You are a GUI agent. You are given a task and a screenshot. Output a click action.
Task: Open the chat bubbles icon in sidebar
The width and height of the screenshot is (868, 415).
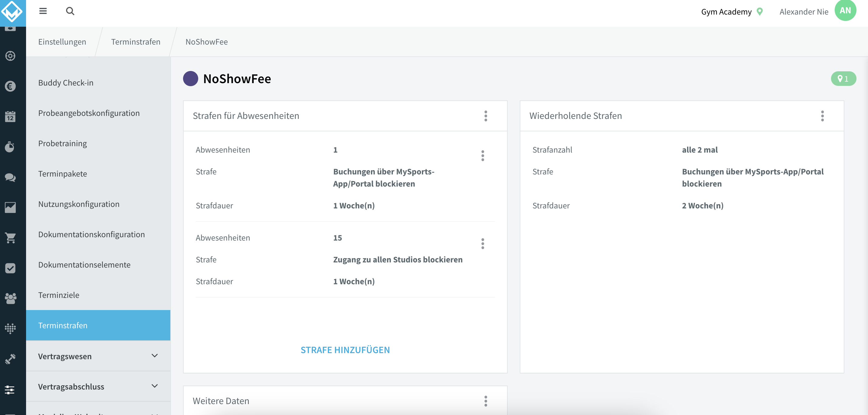coord(10,177)
